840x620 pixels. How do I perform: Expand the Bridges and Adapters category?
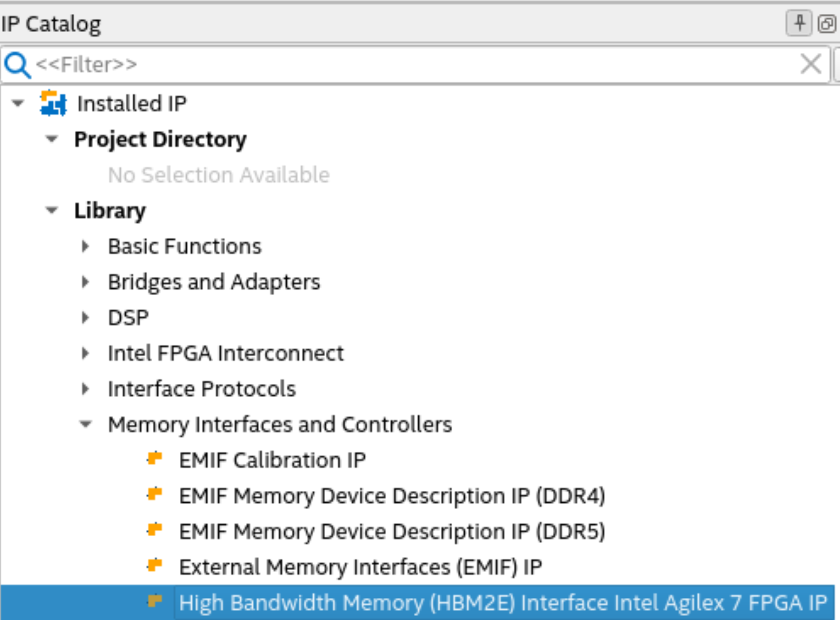pyautogui.click(x=86, y=282)
